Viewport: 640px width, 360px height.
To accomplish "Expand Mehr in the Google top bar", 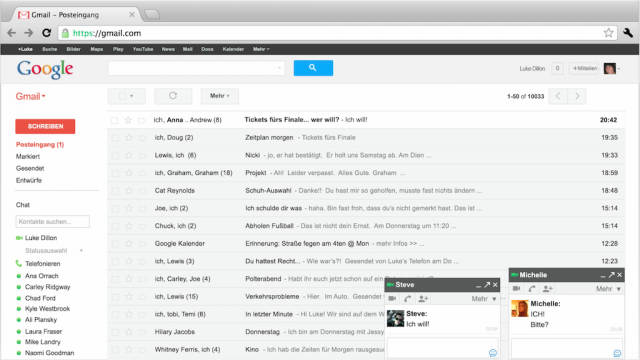I will click(261, 49).
